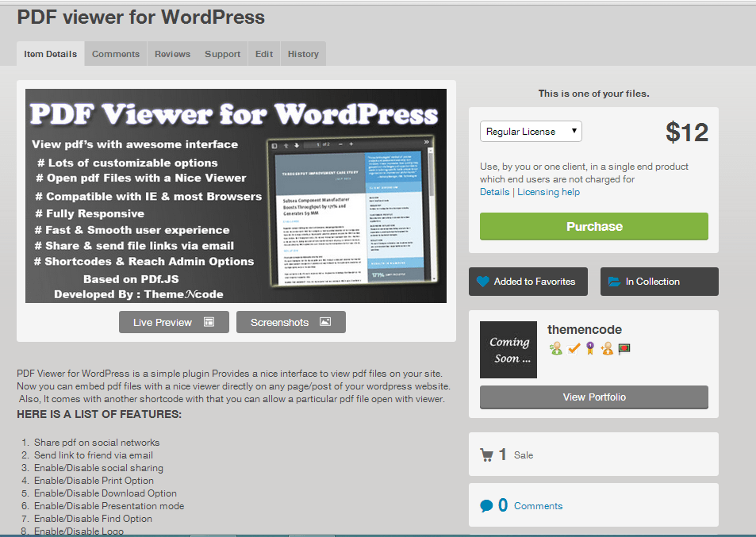Click the green Purchase button
Viewport: 756px width, 537px height.
click(x=594, y=226)
